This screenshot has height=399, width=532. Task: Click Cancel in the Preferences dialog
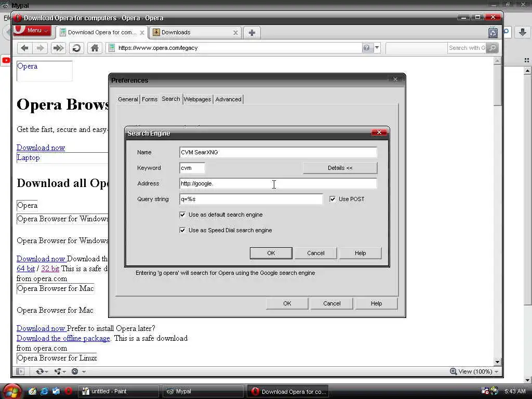point(331,303)
